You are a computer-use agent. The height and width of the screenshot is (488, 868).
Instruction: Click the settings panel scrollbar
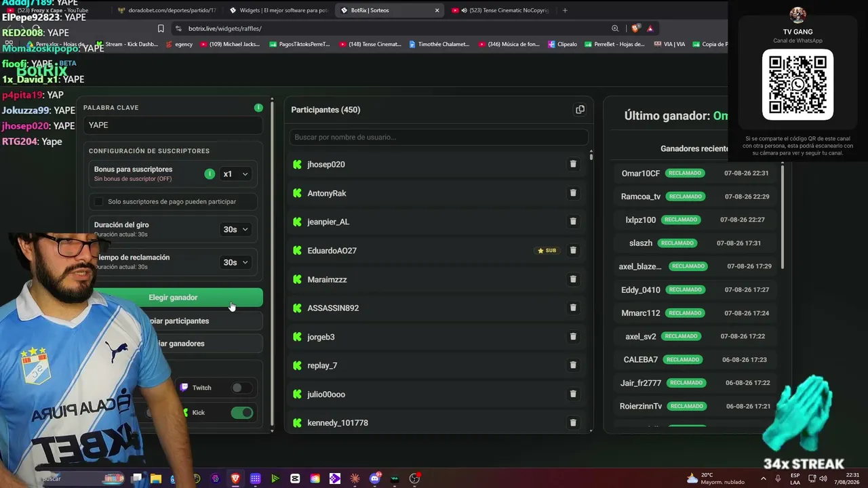pyautogui.click(x=272, y=264)
